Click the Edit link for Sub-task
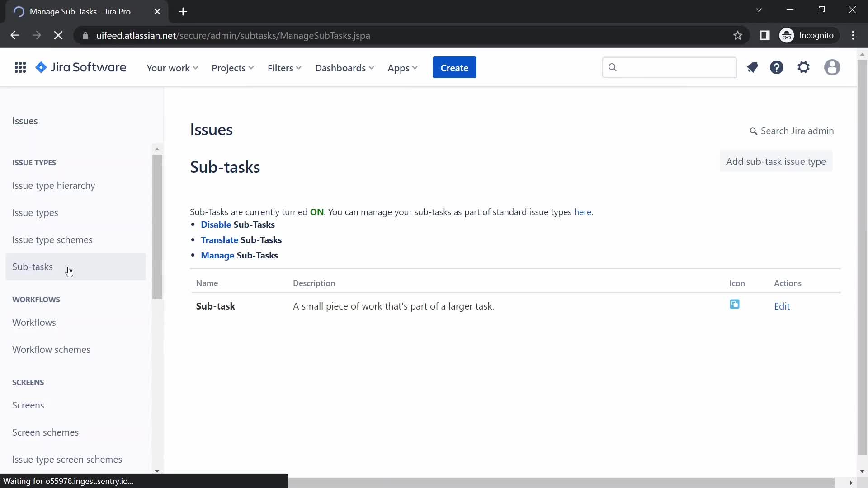The image size is (868, 488). click(782, 305)
